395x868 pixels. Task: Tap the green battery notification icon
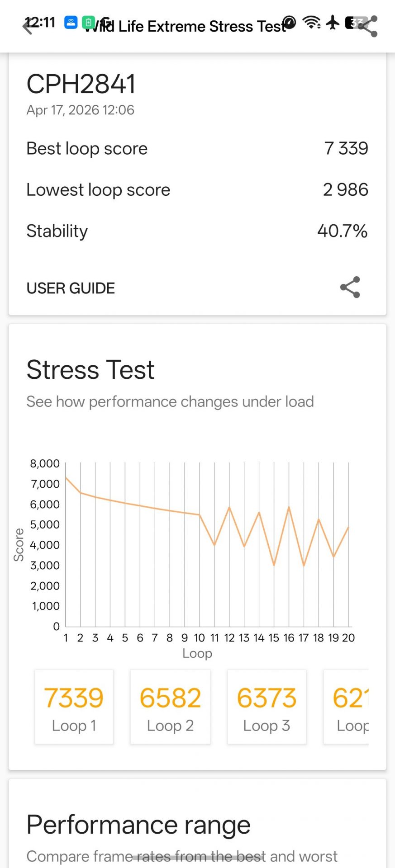point(88,22)
